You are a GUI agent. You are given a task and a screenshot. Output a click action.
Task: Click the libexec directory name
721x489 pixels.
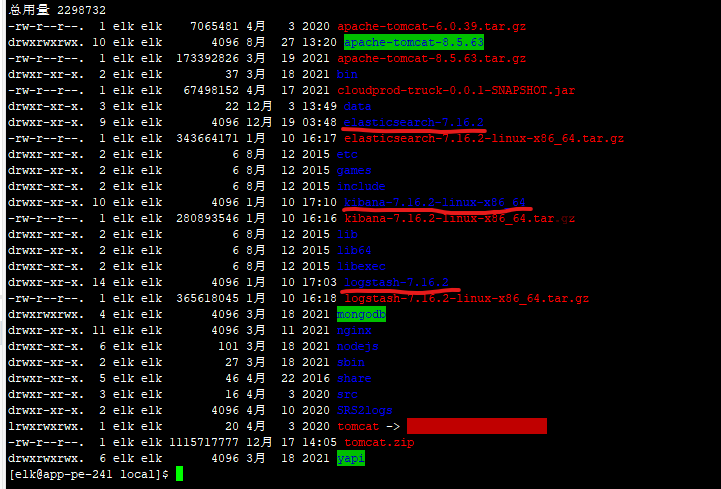pos(361,266)
